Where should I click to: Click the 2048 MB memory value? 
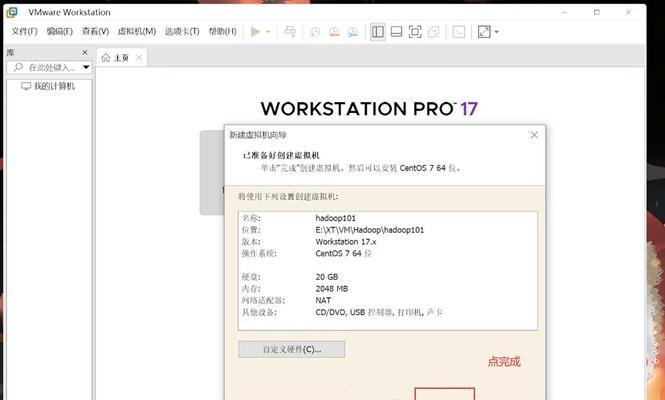coord(332,289)
